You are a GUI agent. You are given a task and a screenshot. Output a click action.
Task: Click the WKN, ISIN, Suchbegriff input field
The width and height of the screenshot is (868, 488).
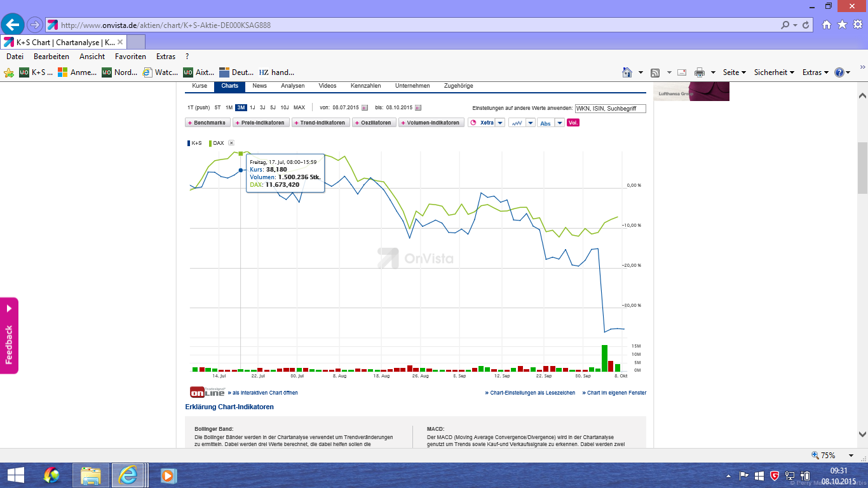click(x=610, y=109)
